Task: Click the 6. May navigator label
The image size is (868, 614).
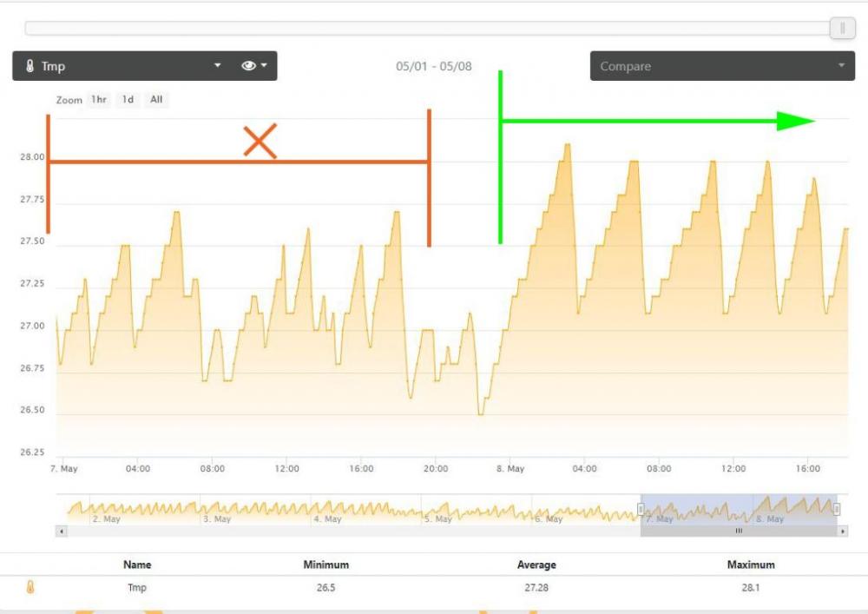Action: pos(549,518)
